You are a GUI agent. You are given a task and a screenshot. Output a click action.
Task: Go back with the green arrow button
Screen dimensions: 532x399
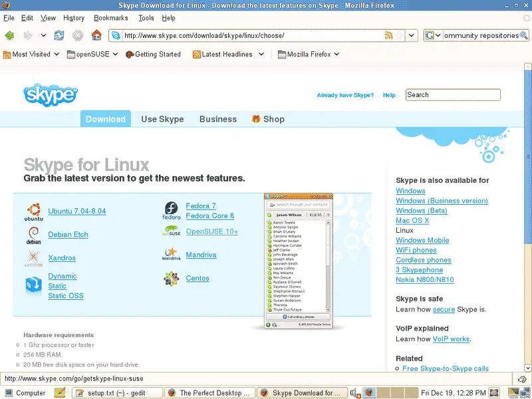coord(9,35)
